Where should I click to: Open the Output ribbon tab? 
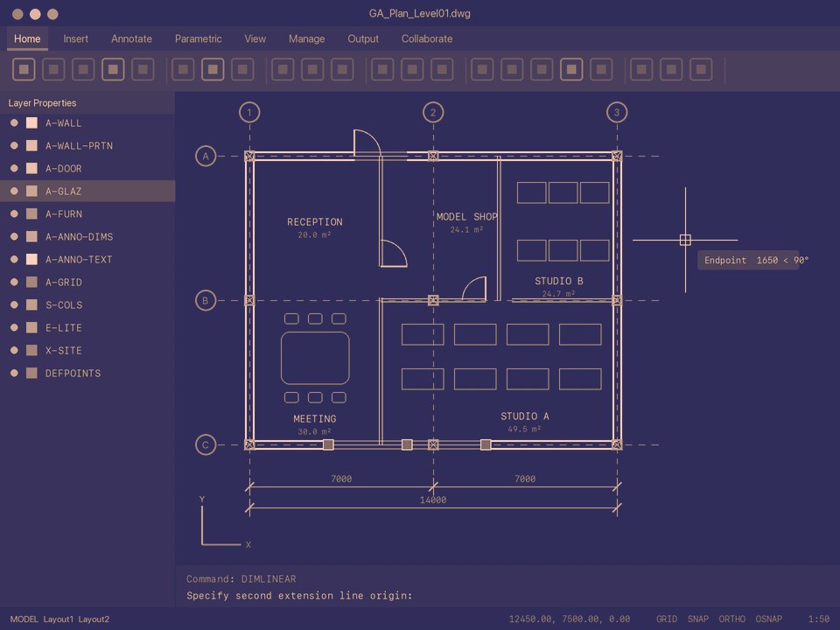(362, 38)
